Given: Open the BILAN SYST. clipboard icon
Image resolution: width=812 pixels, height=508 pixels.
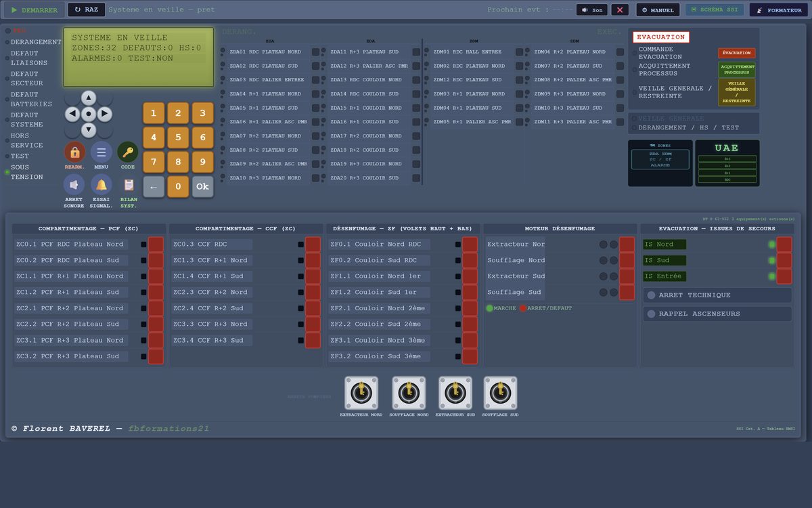Looking at the screenshot, I should pyautogui.click(x=128, y=184).
